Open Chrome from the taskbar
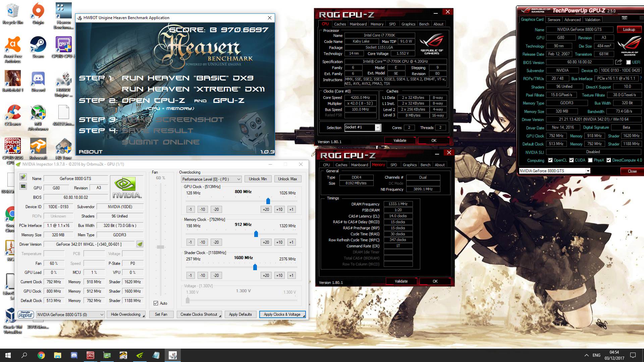 pos(41,355)
